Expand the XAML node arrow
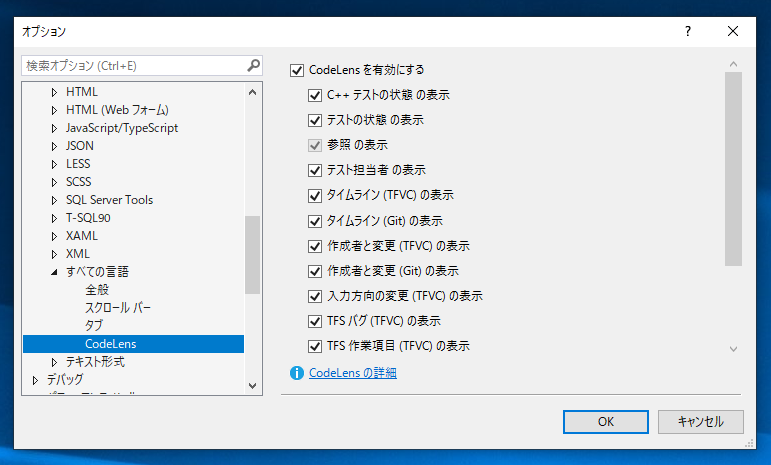 click(x=54, y=236)
